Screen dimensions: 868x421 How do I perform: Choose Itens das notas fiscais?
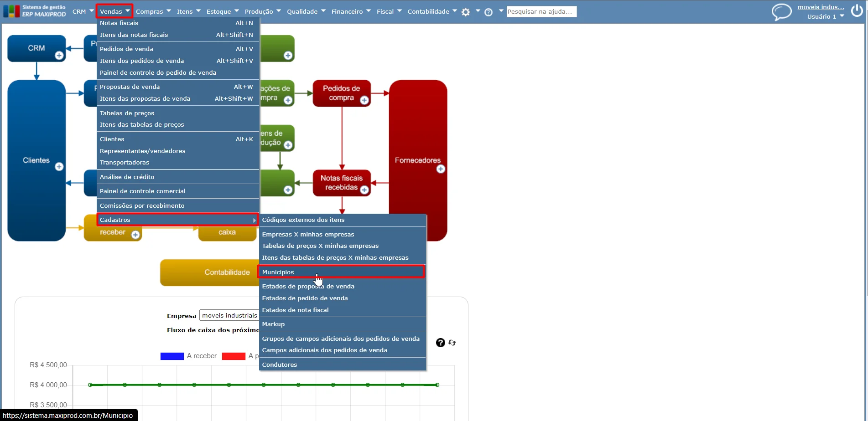[x=178, y=35]
